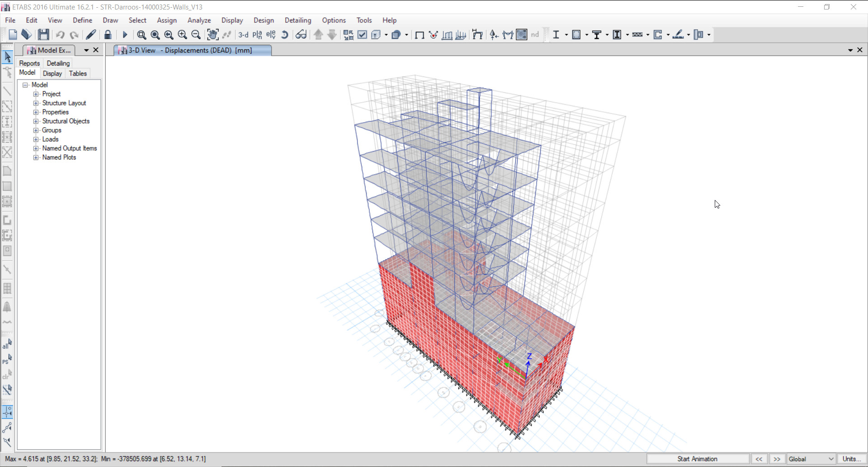Open Set Display Options checkmark icon
The width and height of the screenshot is (868, 467).
click(x=362, y=35)
